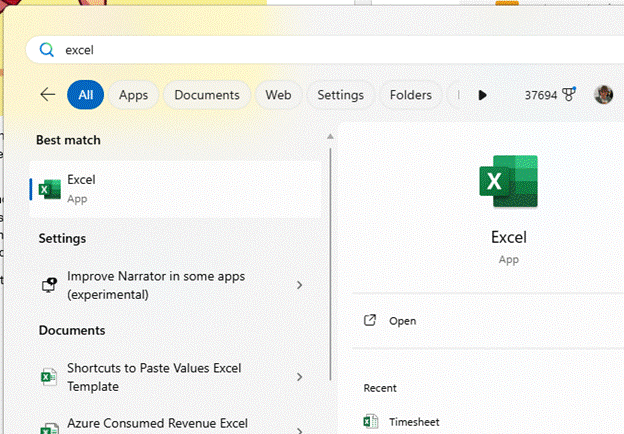Click the Narrator settings monitor icon

coord(49,285)
